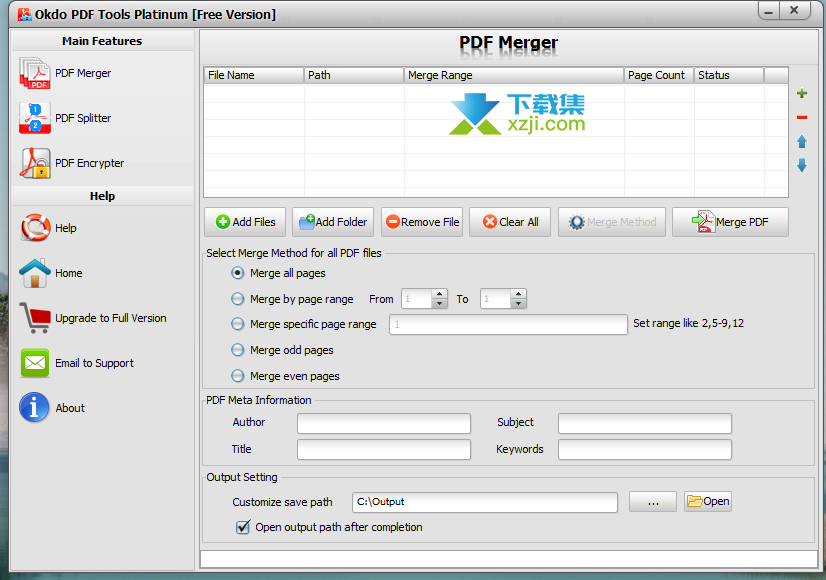Viewport: 826px width, 580px height.
Task: Click the Status column header
Action: coord(729,75)
